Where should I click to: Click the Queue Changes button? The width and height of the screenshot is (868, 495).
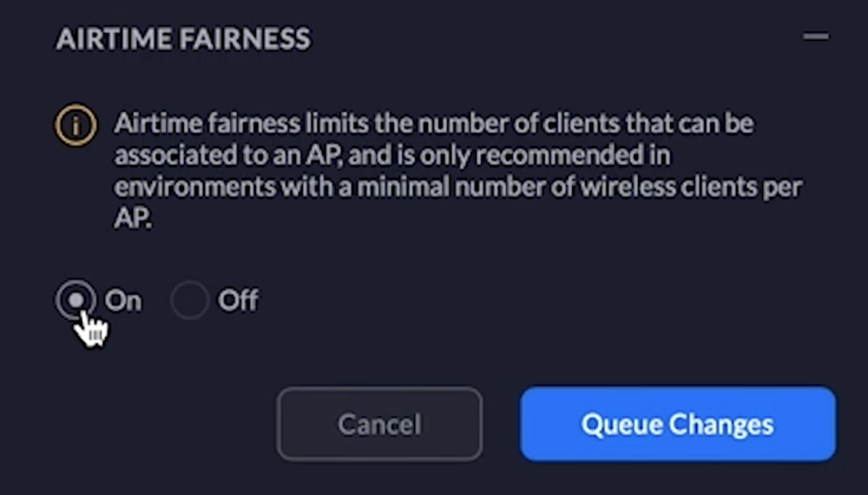pos(677,424)
